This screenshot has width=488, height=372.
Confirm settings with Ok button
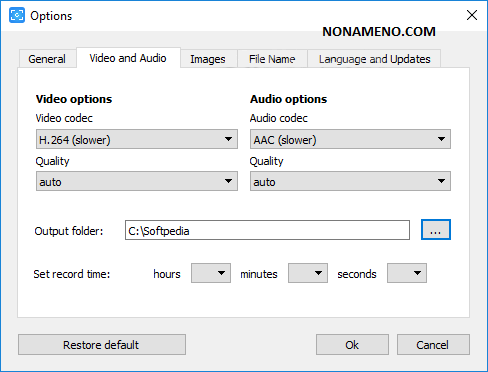click(x=352, y=345)
